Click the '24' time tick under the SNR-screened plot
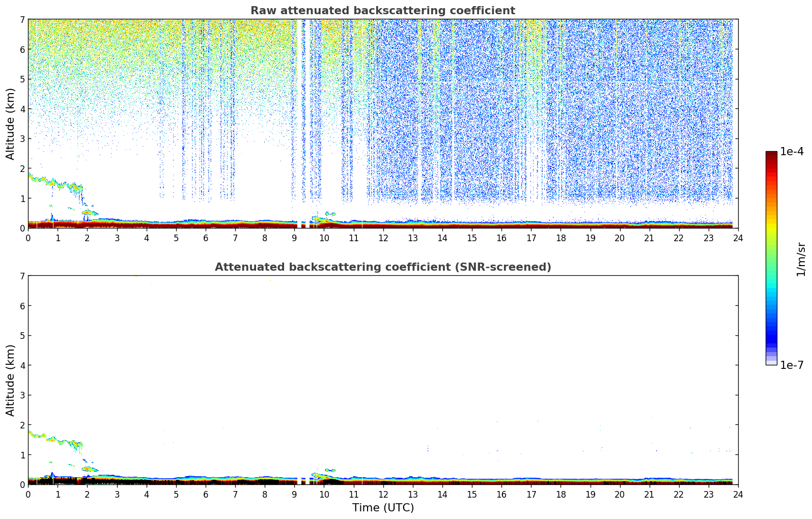This screenshot has height=519, width=812. [738, 494]
